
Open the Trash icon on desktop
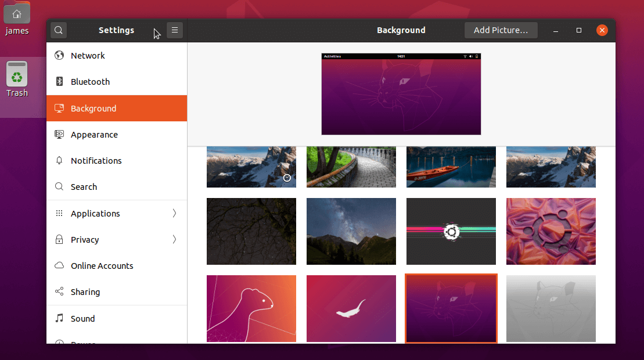pyautogui.click(x=17, y=79)
